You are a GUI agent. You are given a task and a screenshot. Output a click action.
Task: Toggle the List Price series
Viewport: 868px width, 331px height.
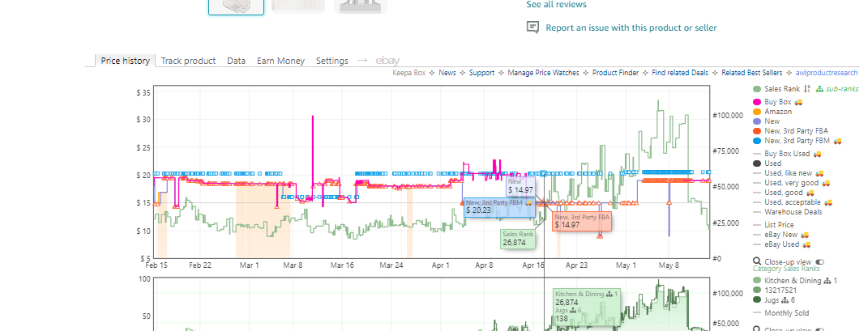(x=773, y=225)
